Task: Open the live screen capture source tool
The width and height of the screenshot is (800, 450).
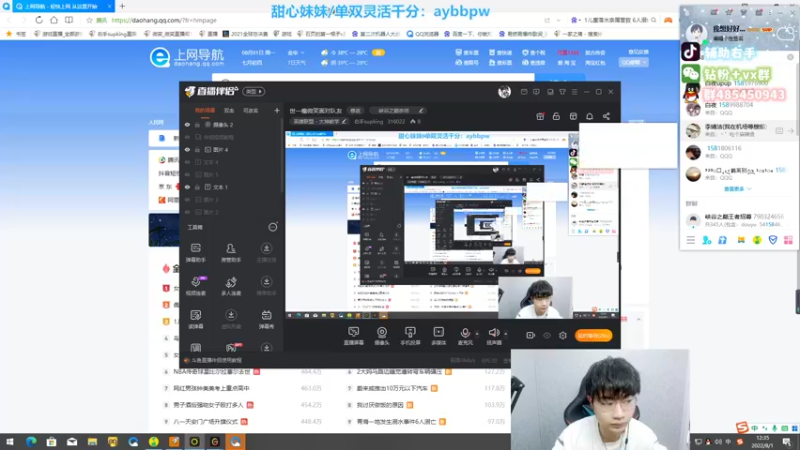Action: pyautogui.click(x=353, y=336)
